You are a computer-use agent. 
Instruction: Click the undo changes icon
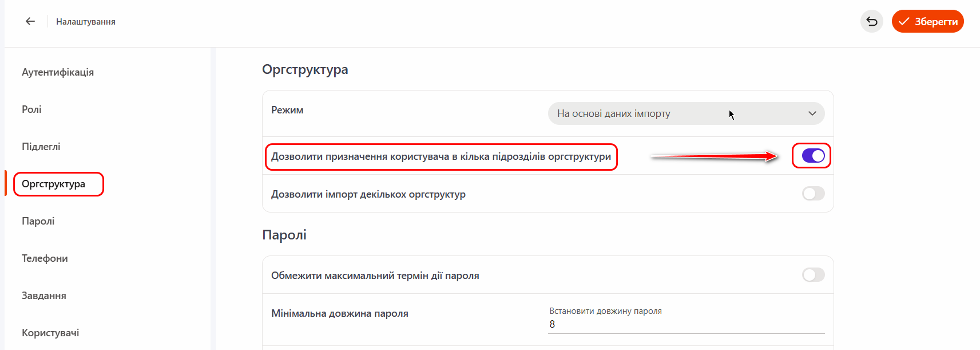click(x=871, y=21)
